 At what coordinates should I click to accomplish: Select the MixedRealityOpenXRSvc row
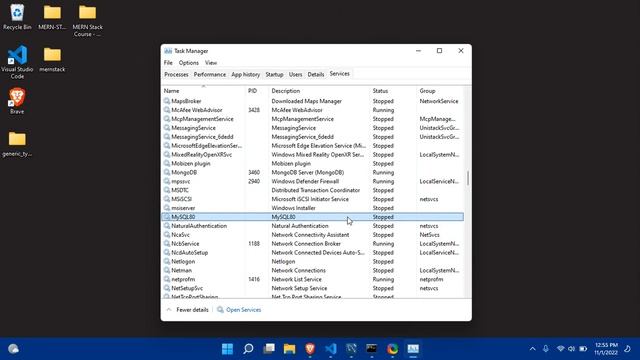(x=313, y=155)
